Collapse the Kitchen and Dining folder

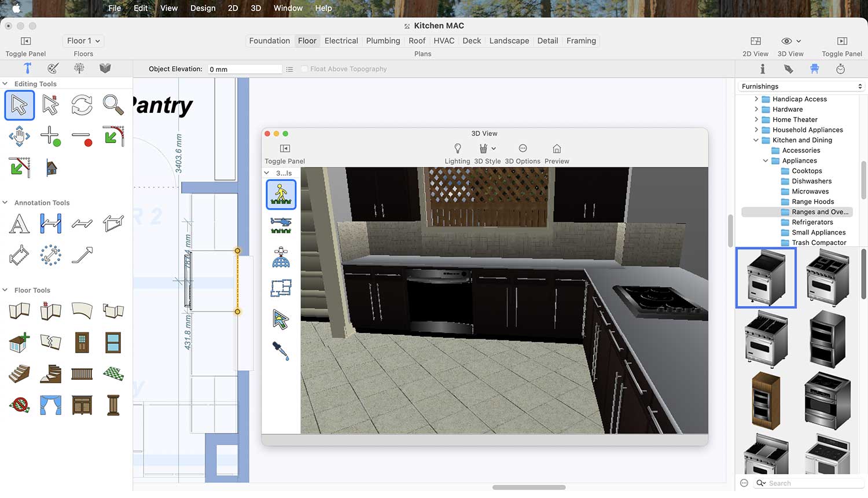coord(756,140)
